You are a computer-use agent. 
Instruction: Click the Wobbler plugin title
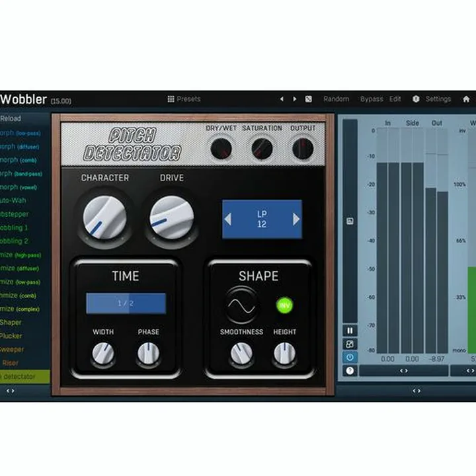(x=23, y=99)
